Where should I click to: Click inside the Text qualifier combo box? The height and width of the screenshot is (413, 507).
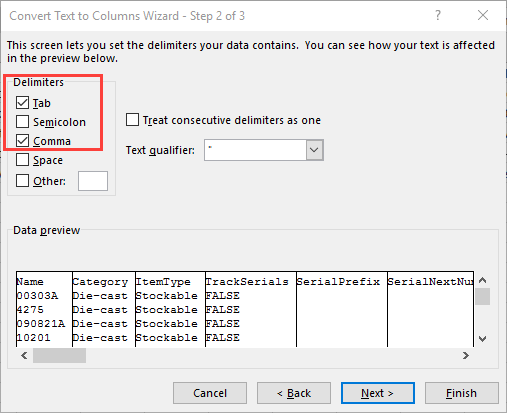[255, 150]
